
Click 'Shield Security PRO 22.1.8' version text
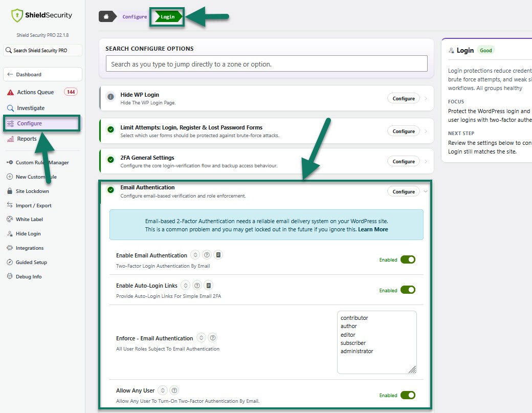coord(43,35)
